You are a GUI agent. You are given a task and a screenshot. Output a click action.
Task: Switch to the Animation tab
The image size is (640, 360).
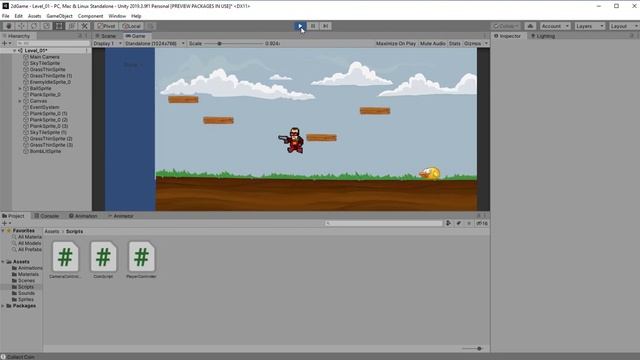point(83,216)
